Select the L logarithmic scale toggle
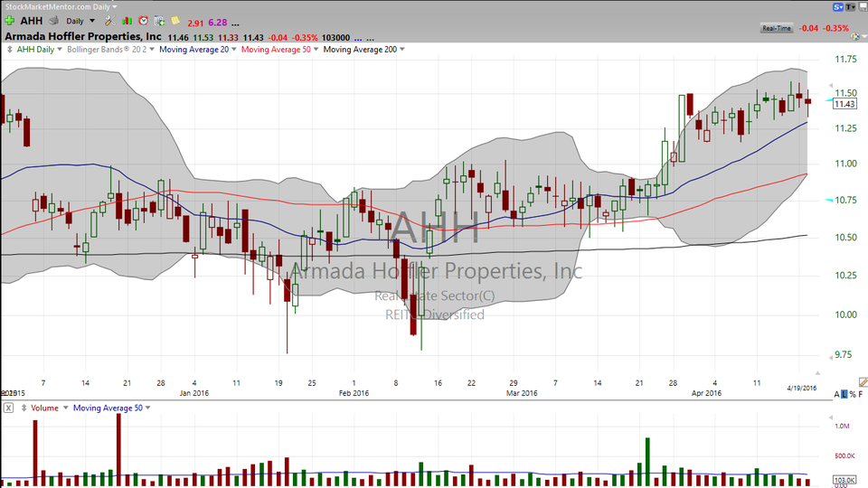The image size is (868, 488). pos(844,394)
